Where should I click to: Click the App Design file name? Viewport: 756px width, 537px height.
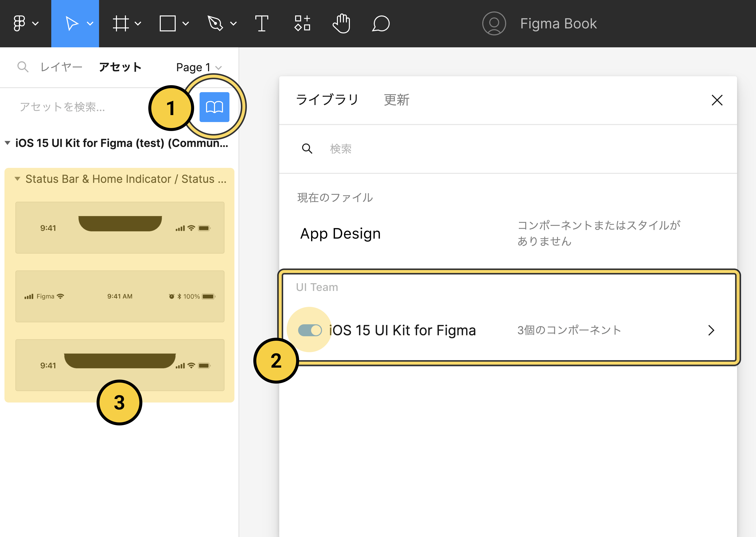[340, 233]
